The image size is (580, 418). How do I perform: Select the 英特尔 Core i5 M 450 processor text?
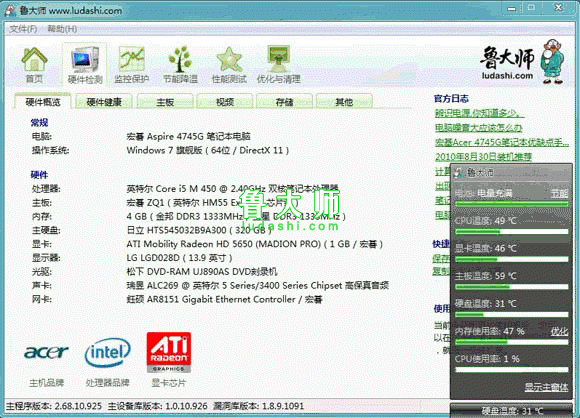(232, 189)
